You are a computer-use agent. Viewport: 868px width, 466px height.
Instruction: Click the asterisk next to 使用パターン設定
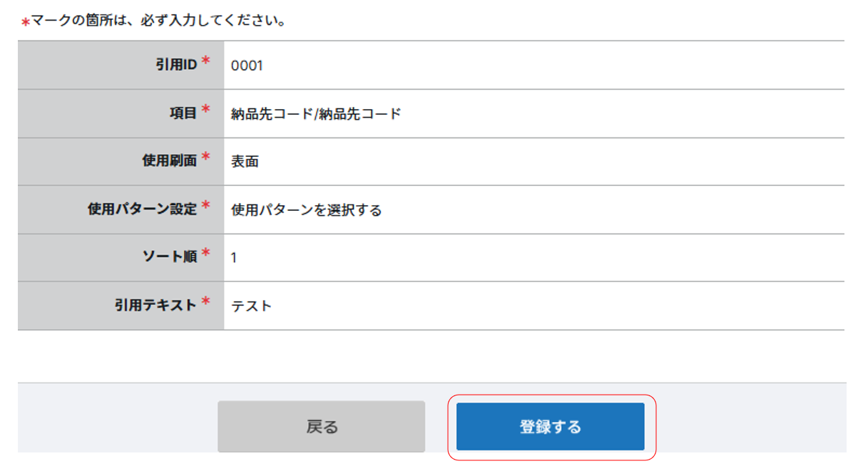(205, 207)
